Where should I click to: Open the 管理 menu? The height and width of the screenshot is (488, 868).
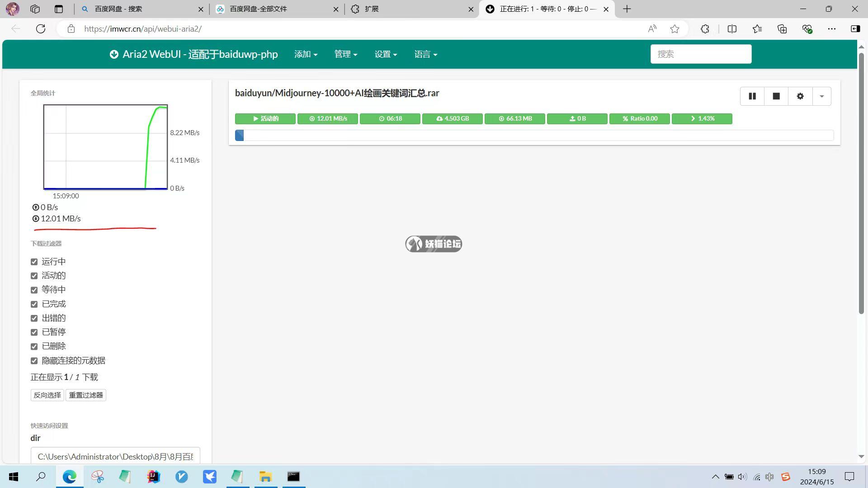(346, 54)
